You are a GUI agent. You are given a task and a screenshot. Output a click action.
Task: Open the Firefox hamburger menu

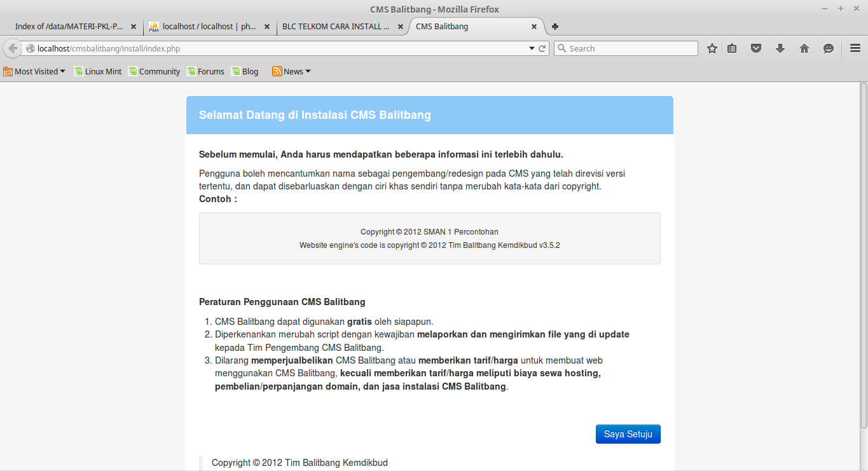pos(855,48)
